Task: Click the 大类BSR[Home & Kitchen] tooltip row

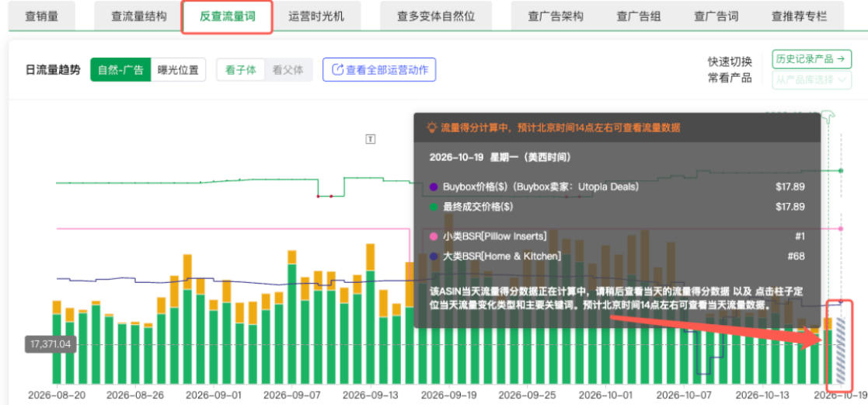Action: (617, 256)
